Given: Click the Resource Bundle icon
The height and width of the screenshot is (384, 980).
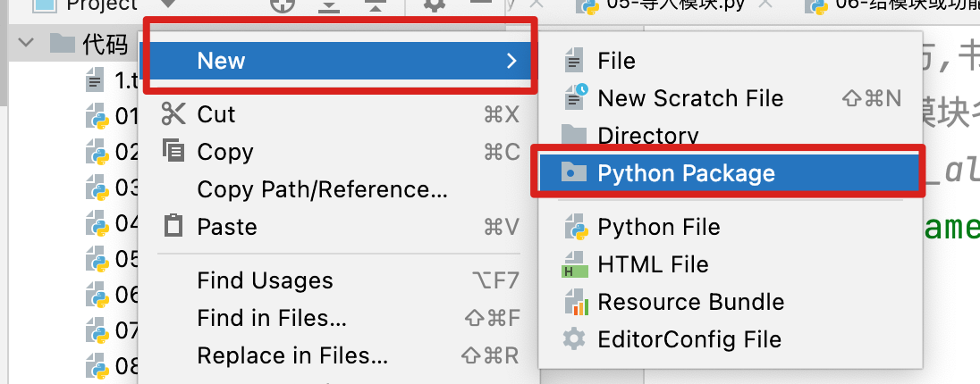Looking at the screenshot, I should point(575,303).
